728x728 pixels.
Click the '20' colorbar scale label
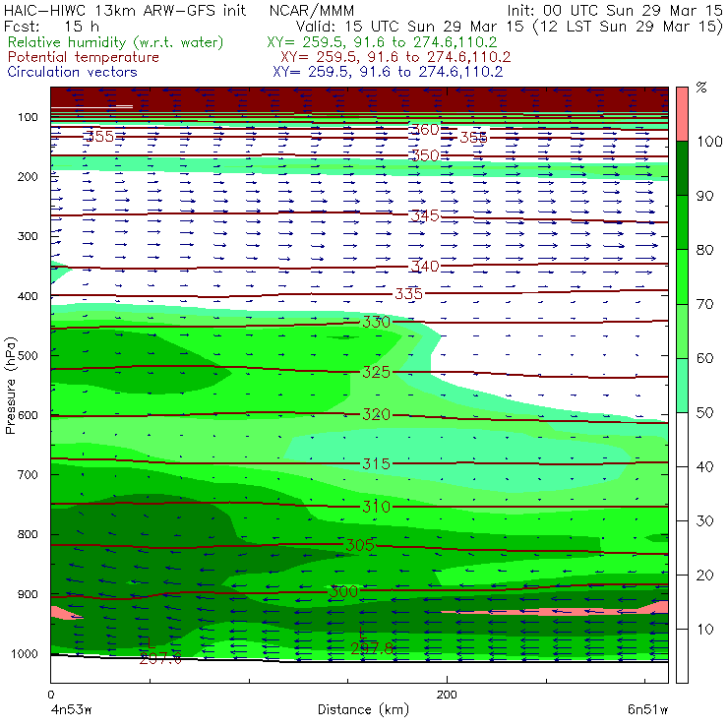(704, 576)
